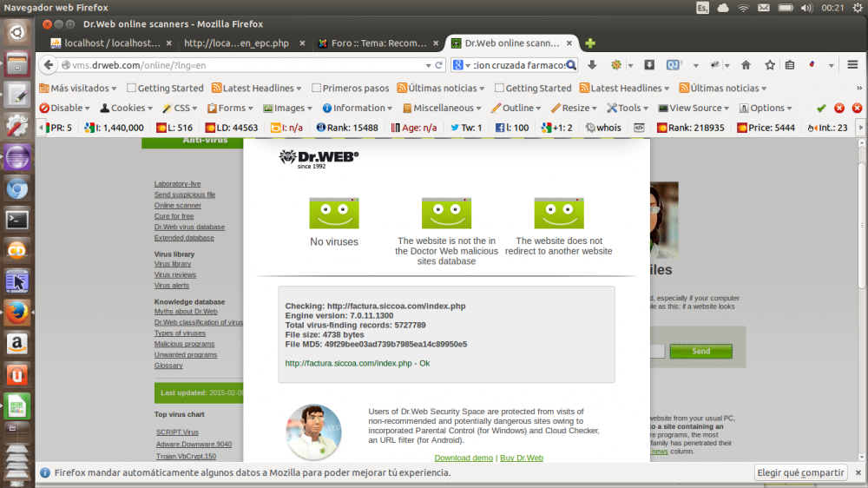868x488 pixels.
Task: Open Primeros pasos bookmark
Action: coord(351,88)
